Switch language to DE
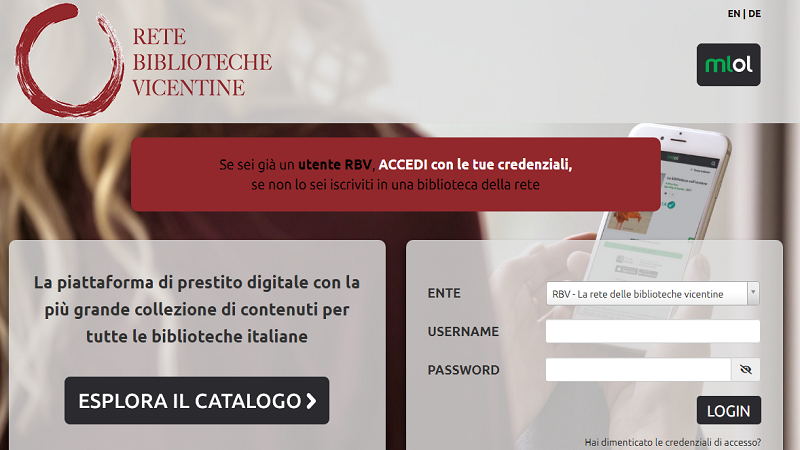 755,14
